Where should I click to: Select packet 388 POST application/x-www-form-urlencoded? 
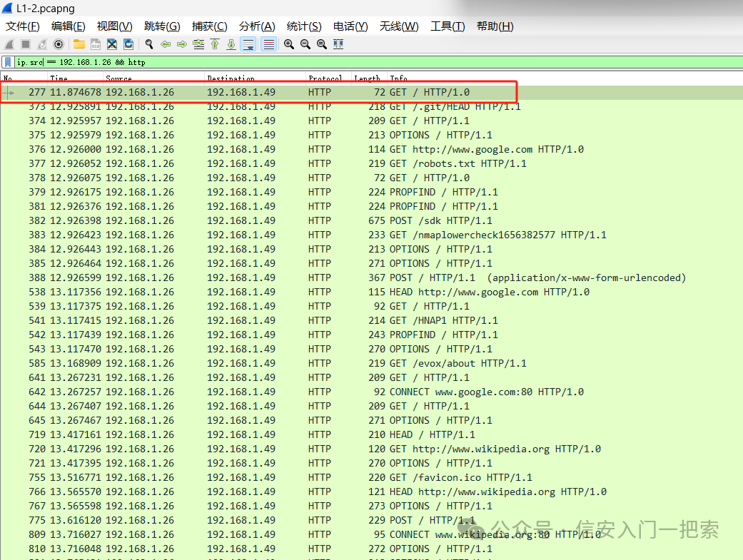(371, 278)
